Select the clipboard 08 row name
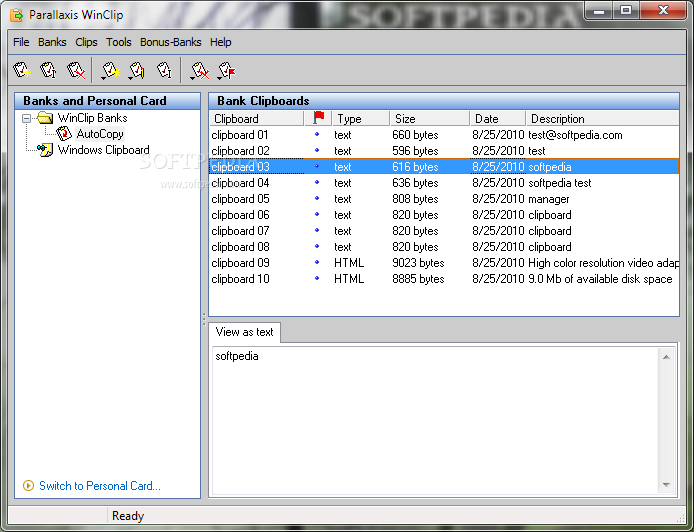This screenshot has width=694, height=532. (240, 246)
